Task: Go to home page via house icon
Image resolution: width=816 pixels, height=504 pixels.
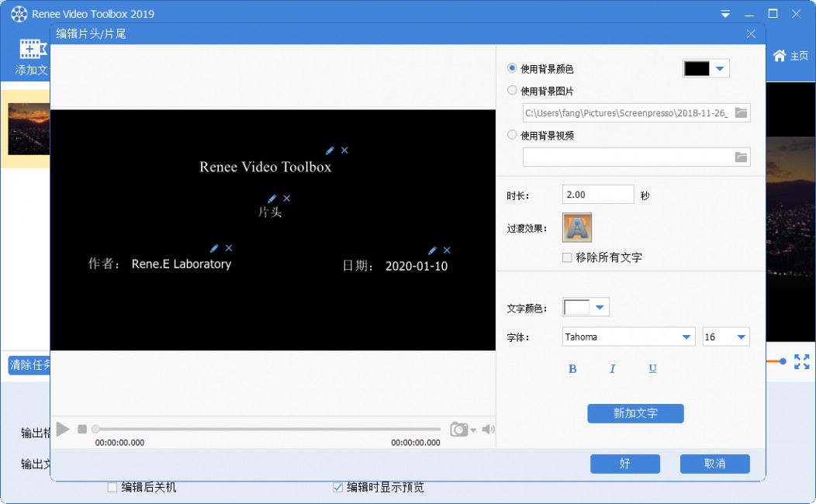Action: [x=779, y=56]
